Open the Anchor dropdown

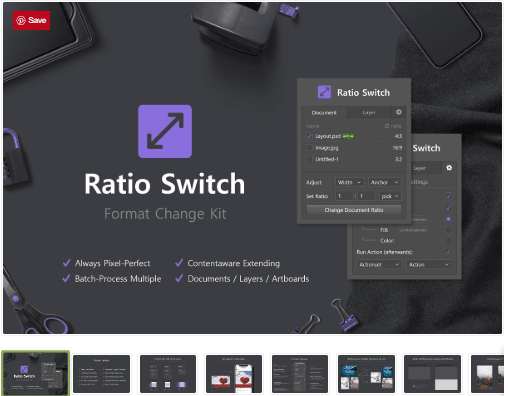(385, 182)
